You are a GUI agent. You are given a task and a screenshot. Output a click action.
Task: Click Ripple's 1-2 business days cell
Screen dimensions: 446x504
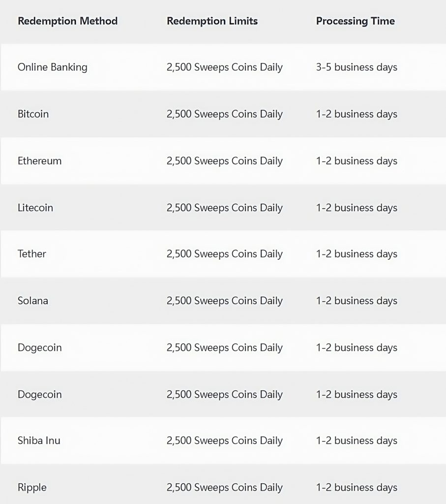point(357,488)
